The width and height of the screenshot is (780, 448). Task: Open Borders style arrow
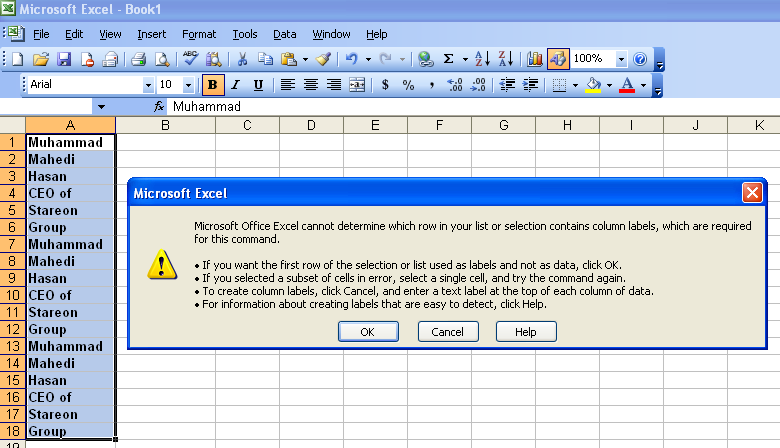575,86
